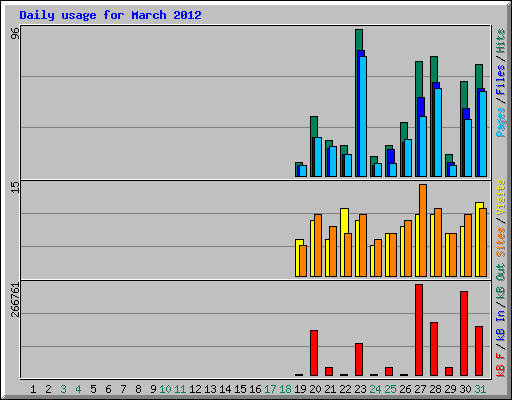Viewport: 512px width, 400px height.
Task: Select the Hits legend label
Action: (500, 41)
